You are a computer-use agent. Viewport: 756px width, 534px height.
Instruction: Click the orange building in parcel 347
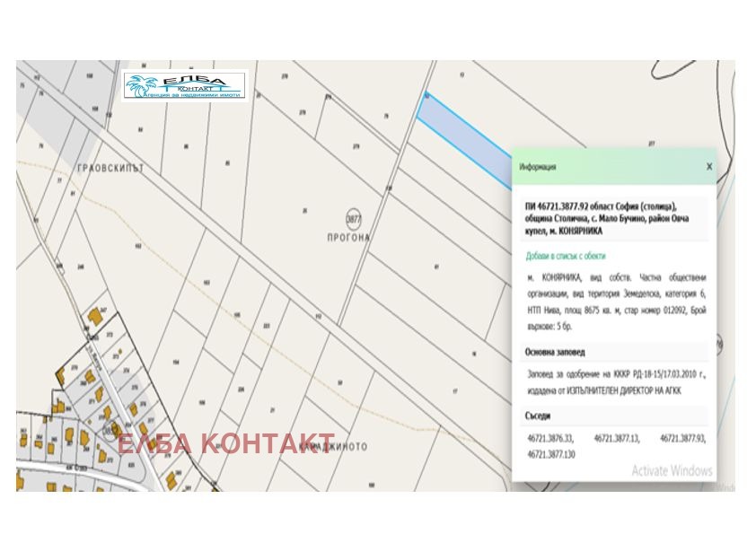93,319
